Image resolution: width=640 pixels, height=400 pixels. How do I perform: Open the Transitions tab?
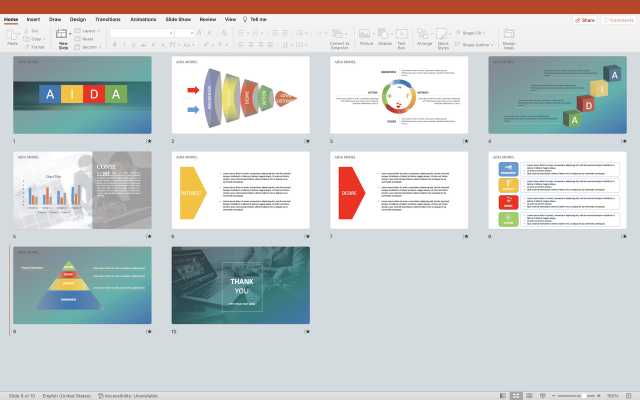point(107,19)
